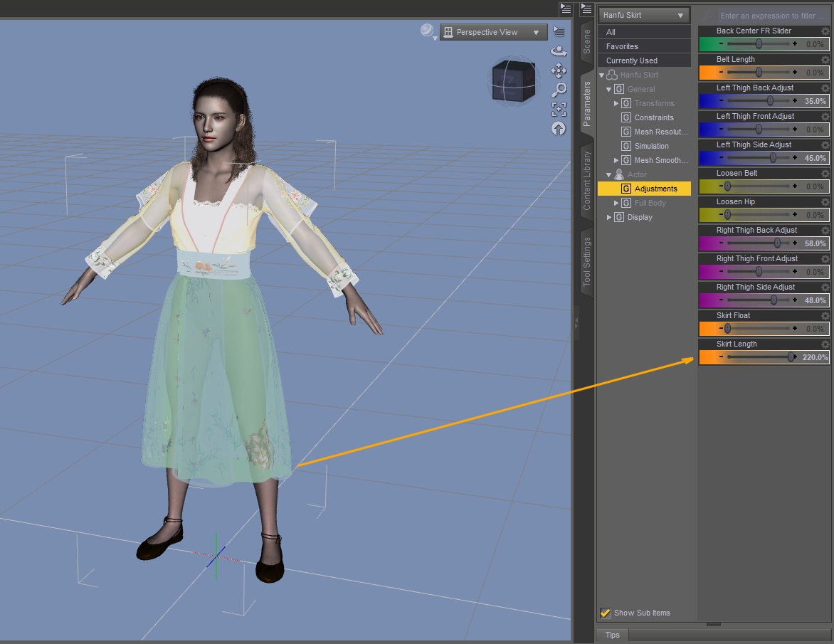Select the Currently Used filter
This screenshot has height=644, width=834.
(631, 60)
